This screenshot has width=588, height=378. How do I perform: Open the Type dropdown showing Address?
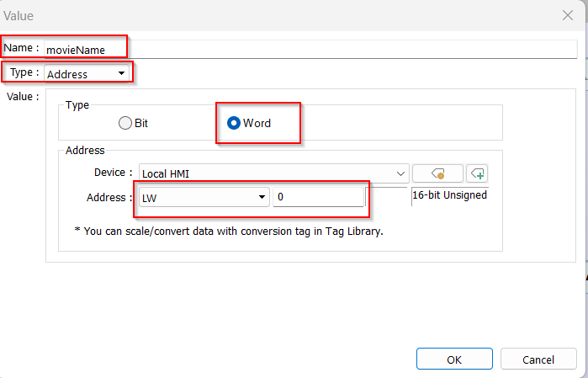coord(87,73)
